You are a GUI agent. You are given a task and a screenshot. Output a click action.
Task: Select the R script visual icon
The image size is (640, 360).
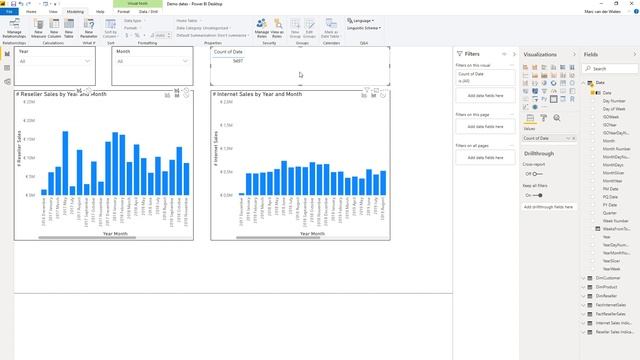[x=572, y=99]
